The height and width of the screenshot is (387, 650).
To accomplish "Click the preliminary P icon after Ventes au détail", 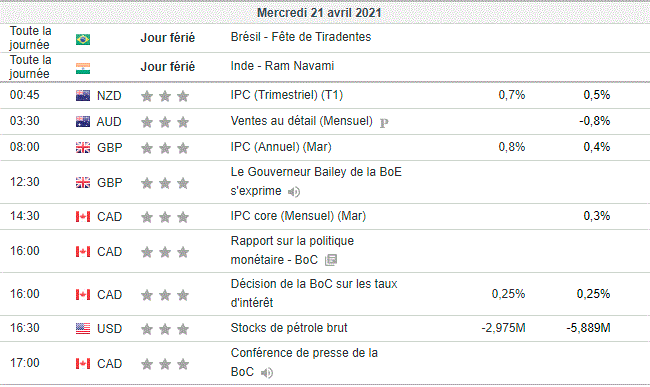I will coord(384,123).
